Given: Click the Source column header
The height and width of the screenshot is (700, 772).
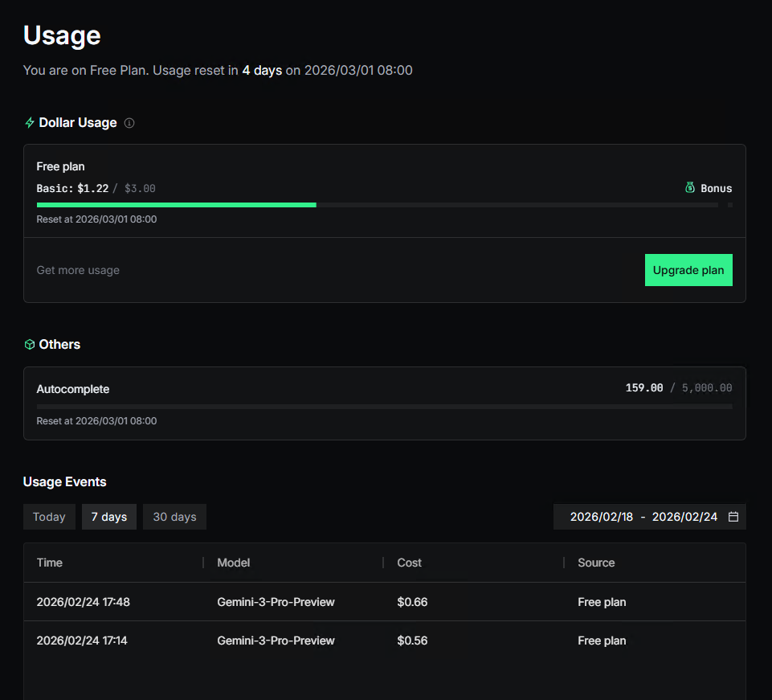Looking at the screenshot, I should 596,563.
